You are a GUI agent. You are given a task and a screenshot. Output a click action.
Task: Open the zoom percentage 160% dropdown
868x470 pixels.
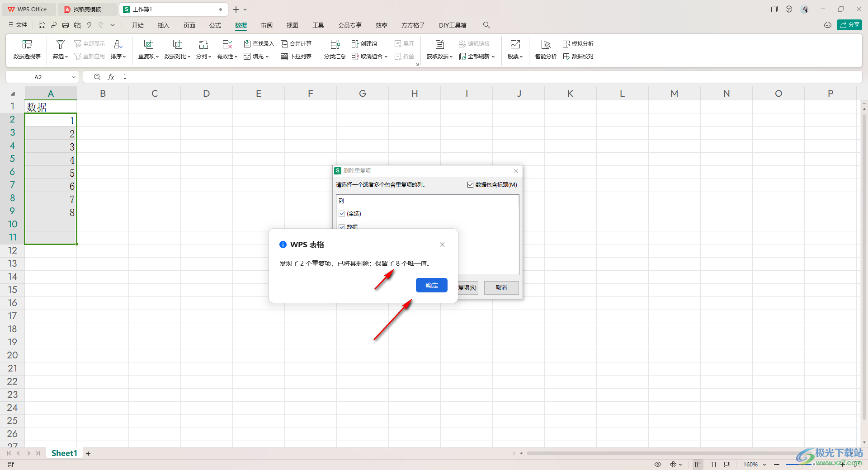click(764, 464)
